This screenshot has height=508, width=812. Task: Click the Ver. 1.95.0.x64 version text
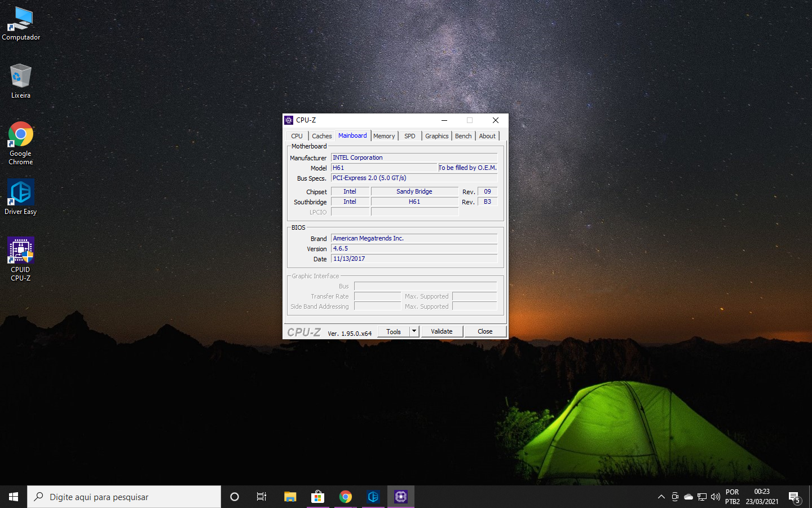[x=350, y=334]
